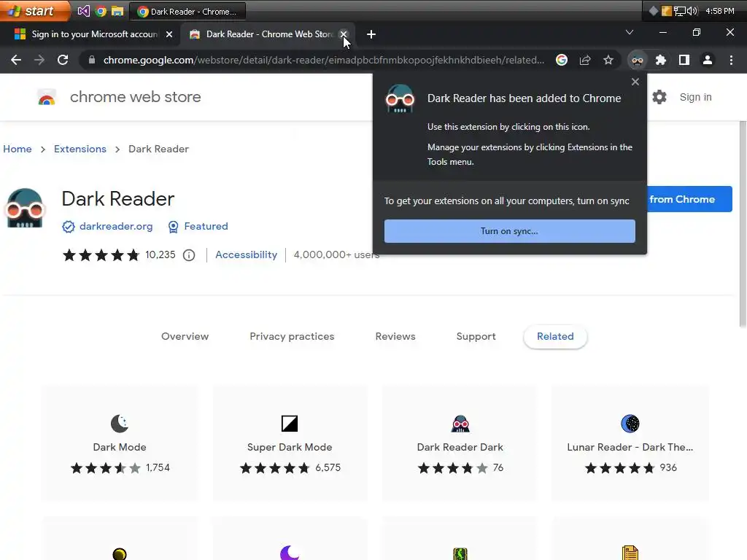Click the Super Dark Mode contrast icon
This screenshot has width=747, height=560.
tap(290, 424)
